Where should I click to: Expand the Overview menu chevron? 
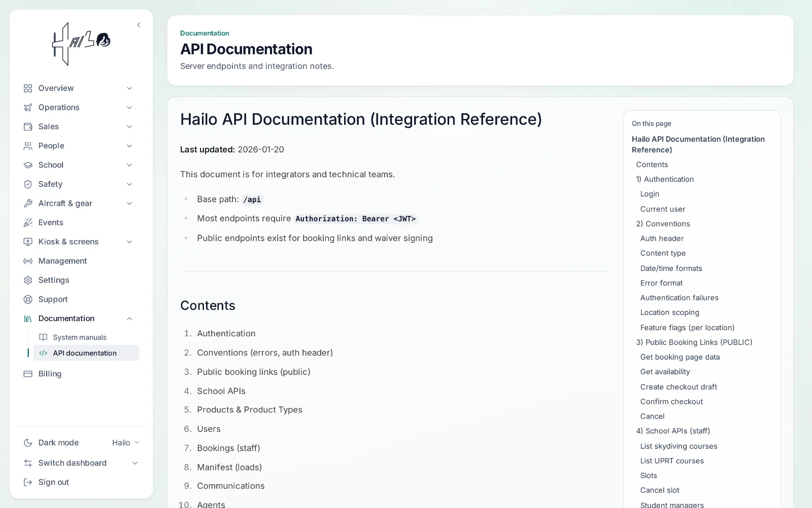(x=129, y=88)
